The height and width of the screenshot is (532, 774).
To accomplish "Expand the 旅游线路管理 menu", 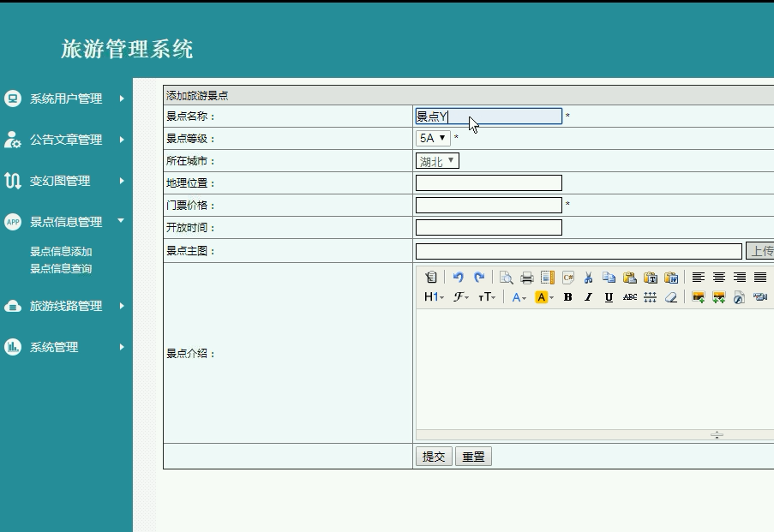I will coord(66,306).
